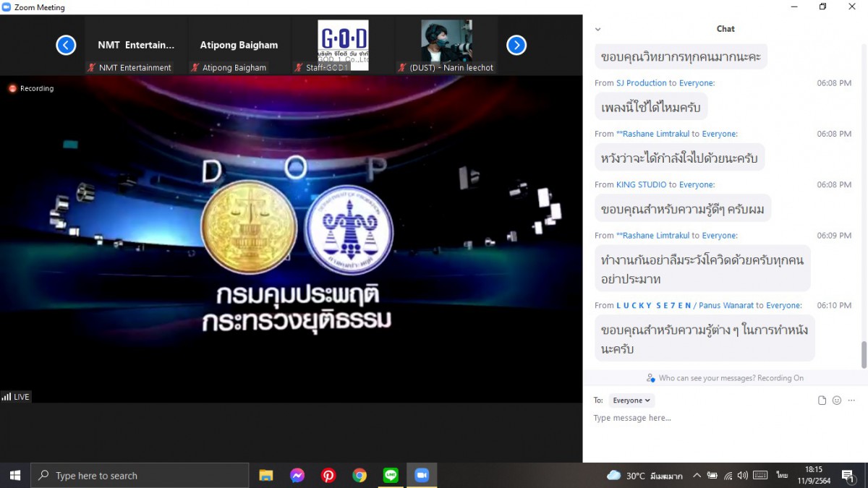Collapse chat panel with chevron
868x488 pixels.
(597, 30)
